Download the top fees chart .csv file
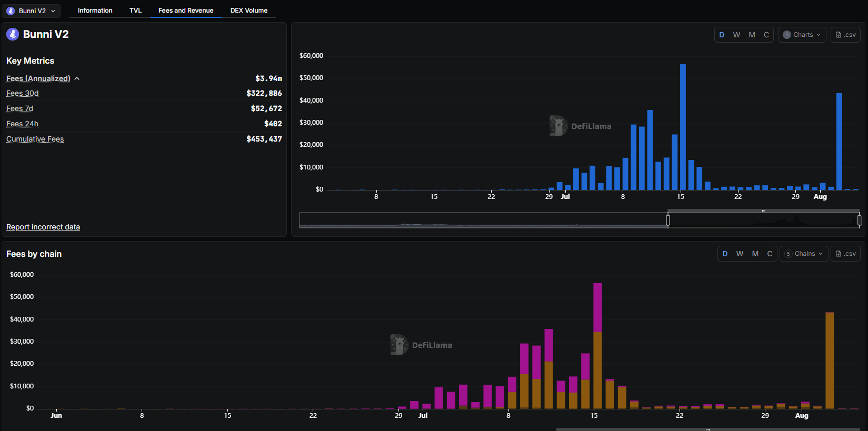Viewport: 868px width, 431px height. pyautogui.click(x=845, y=35)
